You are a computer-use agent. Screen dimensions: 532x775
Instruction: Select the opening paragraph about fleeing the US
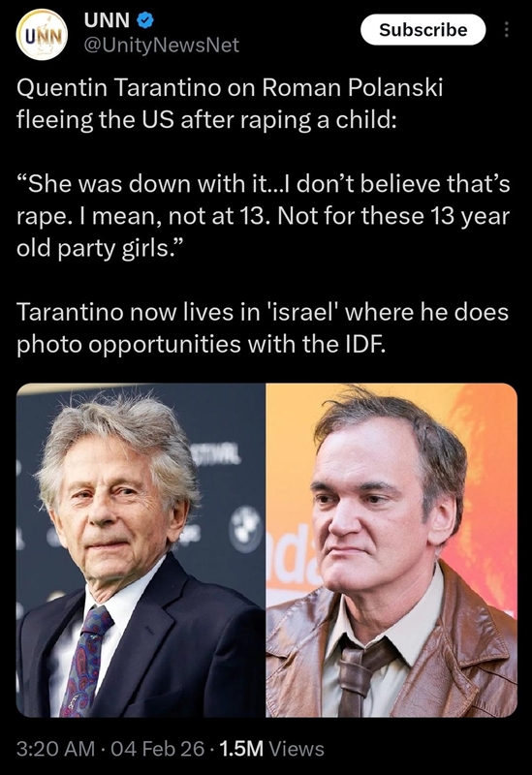point(230,104)
